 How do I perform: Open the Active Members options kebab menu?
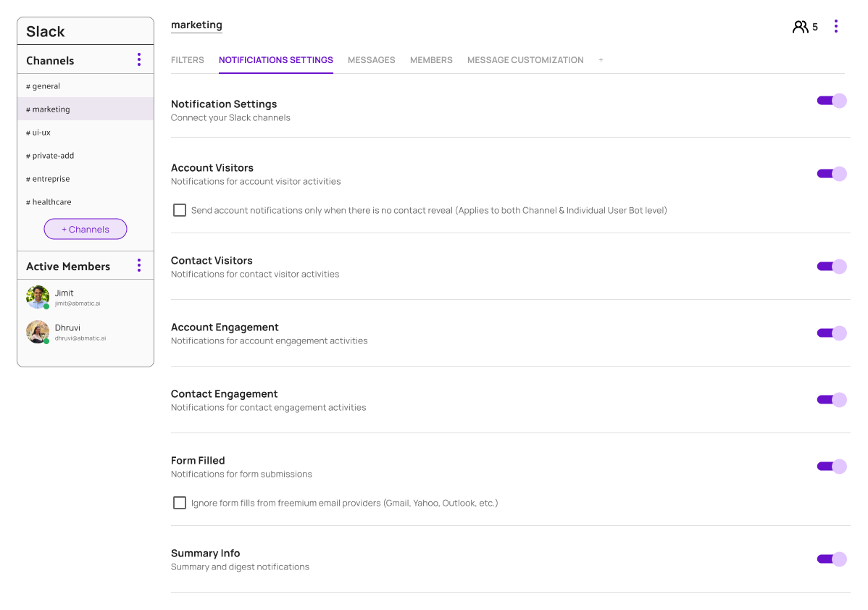(138, 265)
